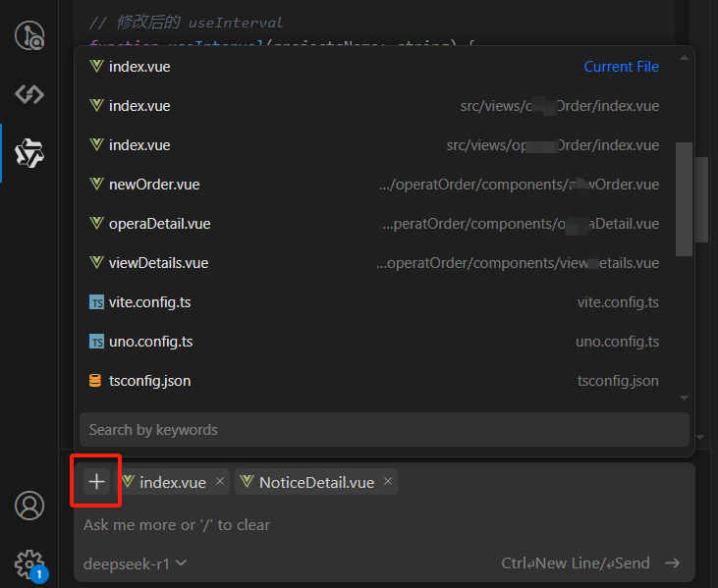The height and width of the screenshot is (588, 718).
Task: Click the Current File label
Action: pyautogui.click(x=621, y=67)
